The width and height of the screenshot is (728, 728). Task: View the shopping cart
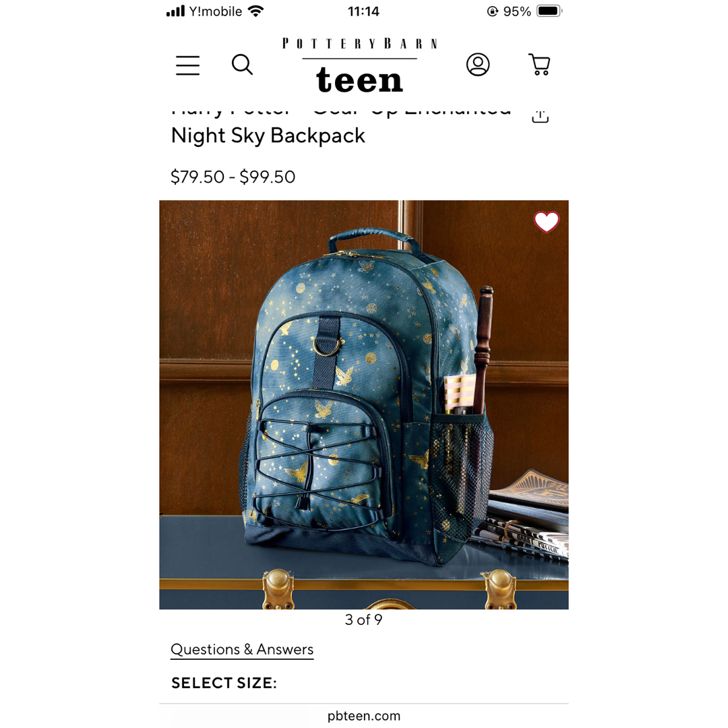tap(539, 65)
